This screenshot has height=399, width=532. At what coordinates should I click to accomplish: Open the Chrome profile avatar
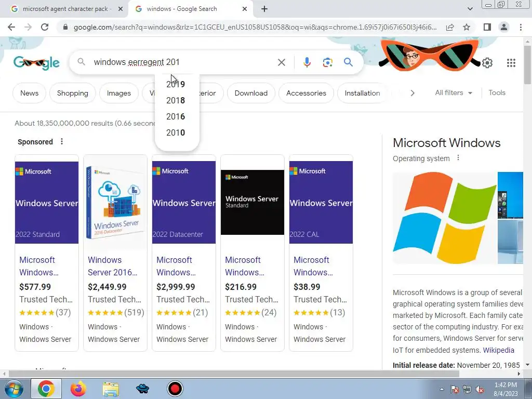click(x=504, y=27)
